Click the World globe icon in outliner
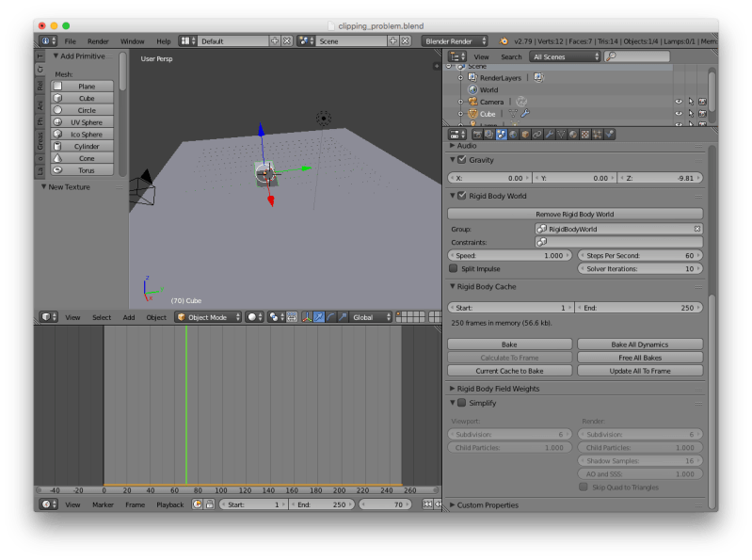 (473, 89)
